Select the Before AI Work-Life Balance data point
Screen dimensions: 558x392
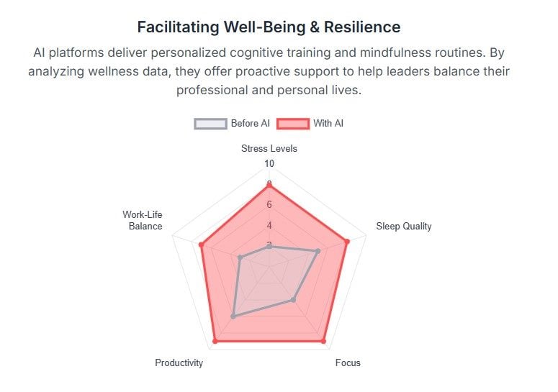pos(240,257)
